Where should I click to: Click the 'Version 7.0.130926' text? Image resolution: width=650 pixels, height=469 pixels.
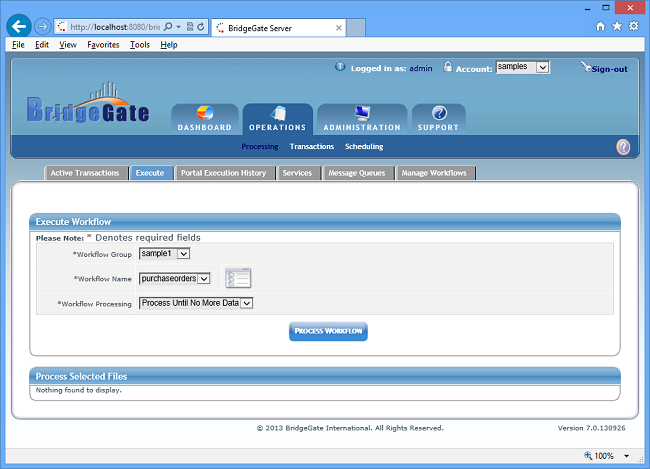(x=592, y=428)
